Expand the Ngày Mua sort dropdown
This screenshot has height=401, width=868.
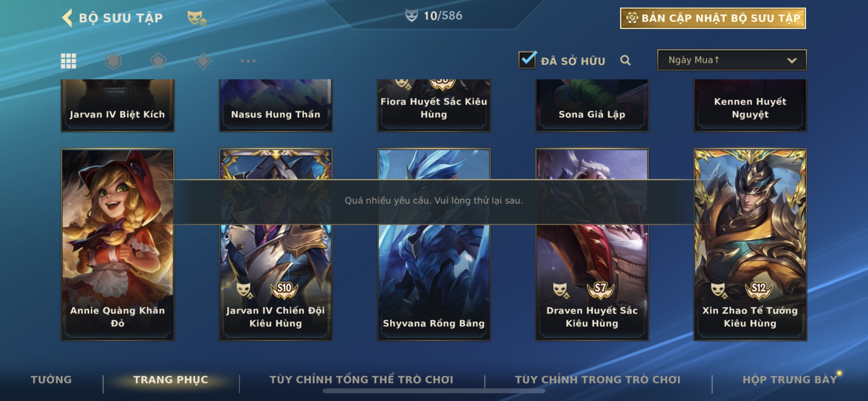coord(732,60)
